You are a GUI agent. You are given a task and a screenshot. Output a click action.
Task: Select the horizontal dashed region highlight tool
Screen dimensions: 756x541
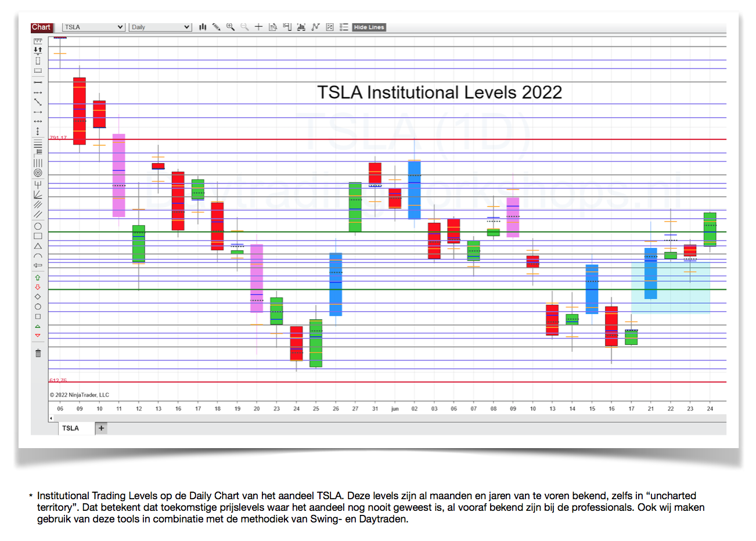[38, 71]
